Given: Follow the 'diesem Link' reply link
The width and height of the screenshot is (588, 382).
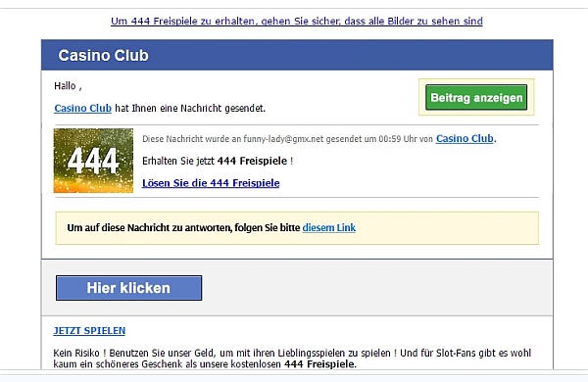Looking at the screenshot, I should (329, 228).
